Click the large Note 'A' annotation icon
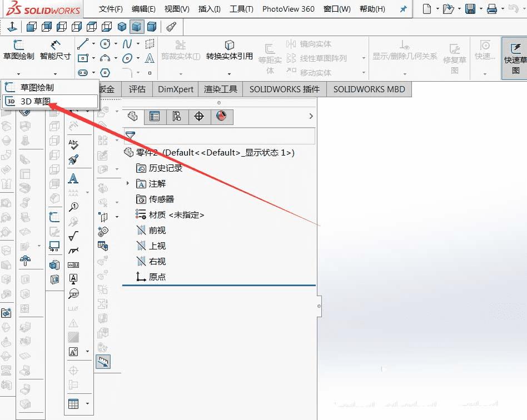 coord(73,178)
